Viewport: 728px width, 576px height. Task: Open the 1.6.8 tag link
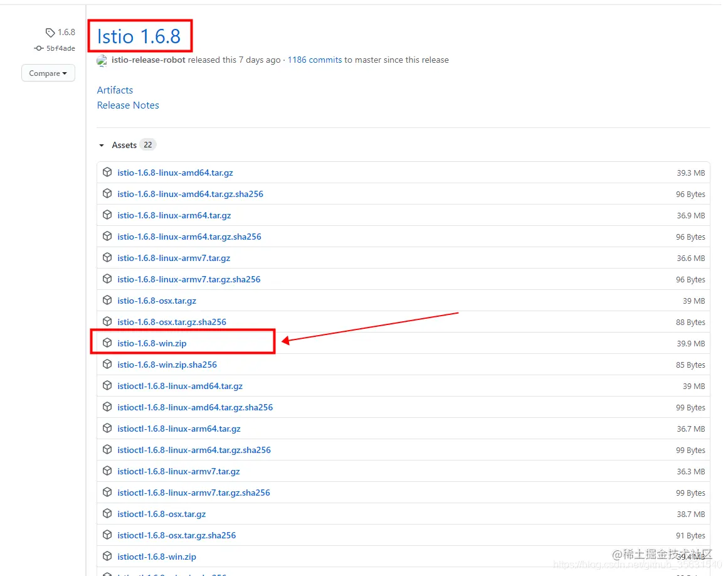(66, 33)
